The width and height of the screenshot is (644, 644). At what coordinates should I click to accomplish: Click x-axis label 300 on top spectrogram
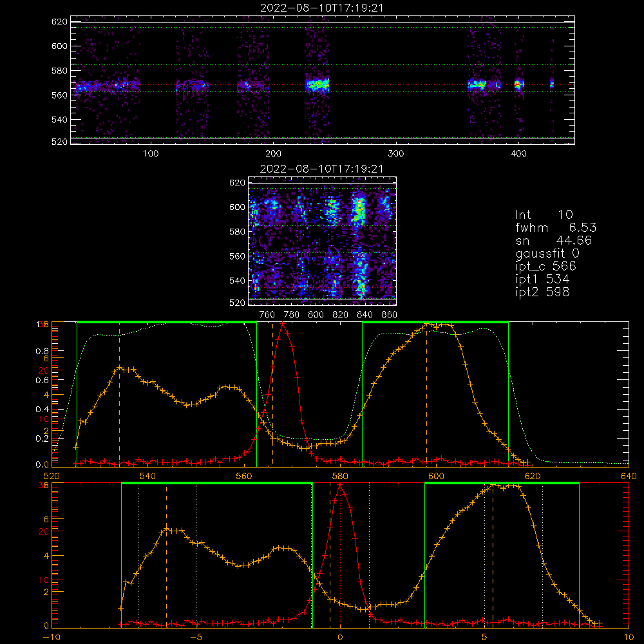pos(396,153)
